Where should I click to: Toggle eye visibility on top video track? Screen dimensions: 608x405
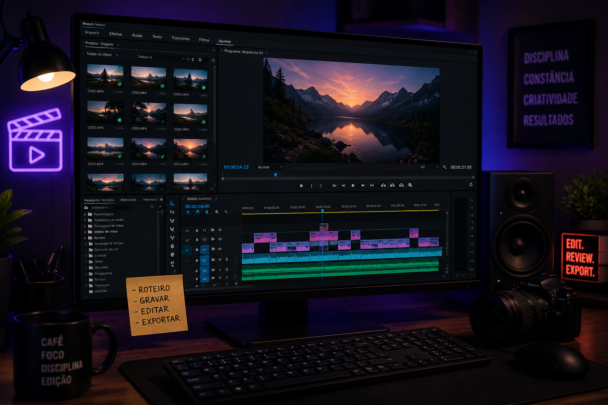[220, 230]
